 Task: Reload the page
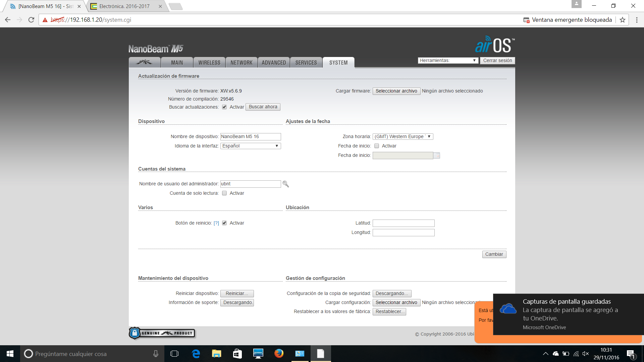point(31,20)
